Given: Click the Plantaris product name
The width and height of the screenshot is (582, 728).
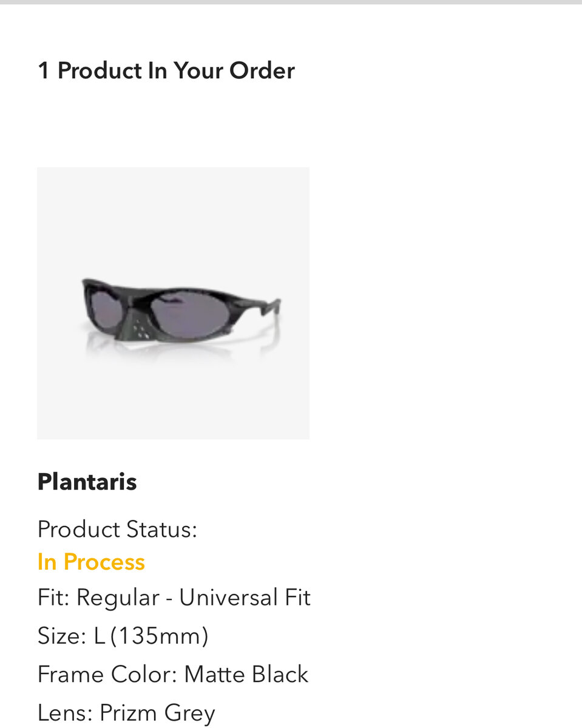Looking at the screenshot, I should 87,482.
